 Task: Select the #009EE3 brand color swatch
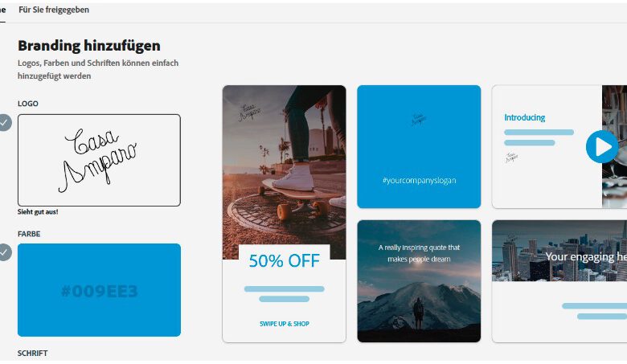pyautogui.click(x=99, y=290)
